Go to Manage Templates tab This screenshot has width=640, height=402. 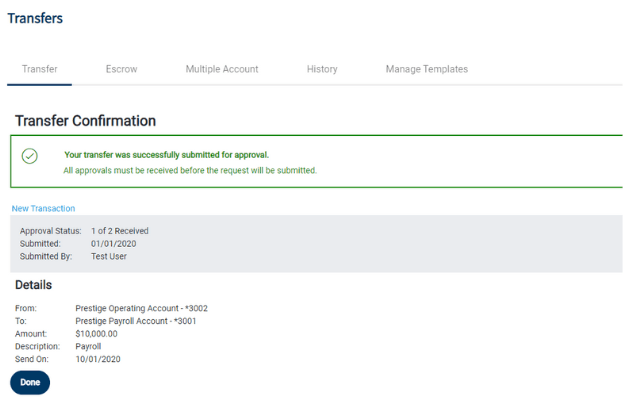[427, 69]
